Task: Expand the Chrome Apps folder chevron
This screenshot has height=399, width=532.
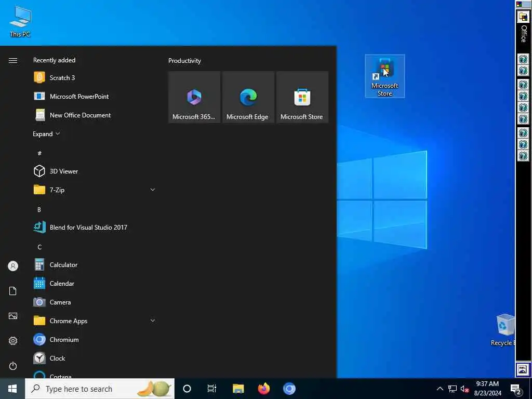Action: point(153,321)
